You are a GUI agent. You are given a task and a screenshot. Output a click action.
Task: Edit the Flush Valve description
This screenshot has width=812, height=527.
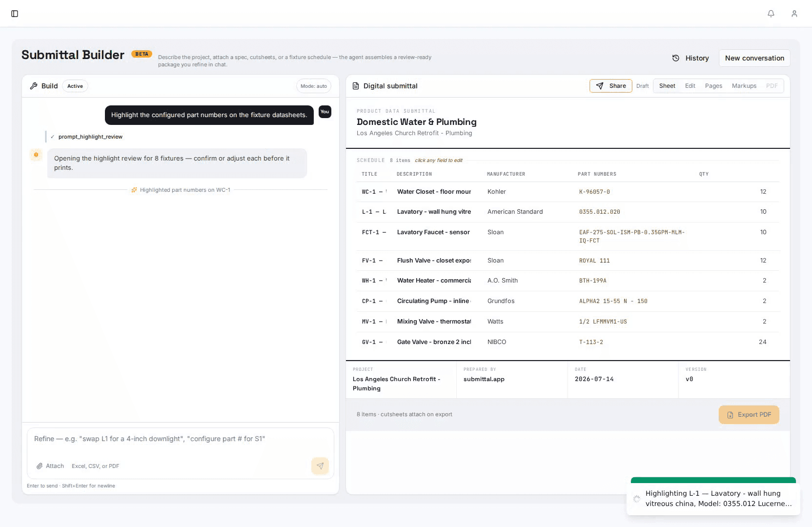(x=434, y=261)
